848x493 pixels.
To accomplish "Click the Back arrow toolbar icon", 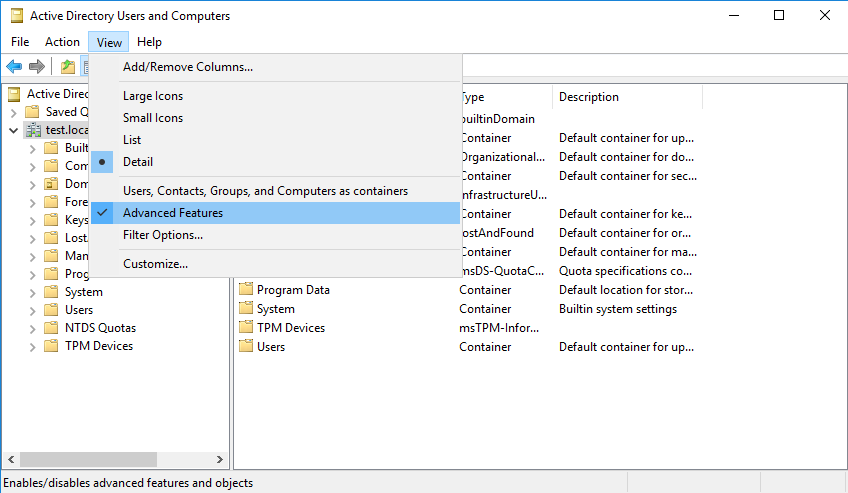I will coord(14,67).
